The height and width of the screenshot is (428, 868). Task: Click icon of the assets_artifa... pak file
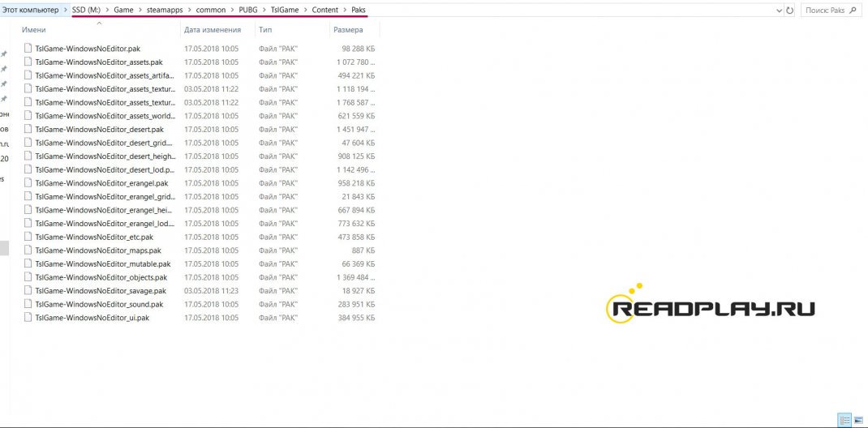tap(28, 75)
